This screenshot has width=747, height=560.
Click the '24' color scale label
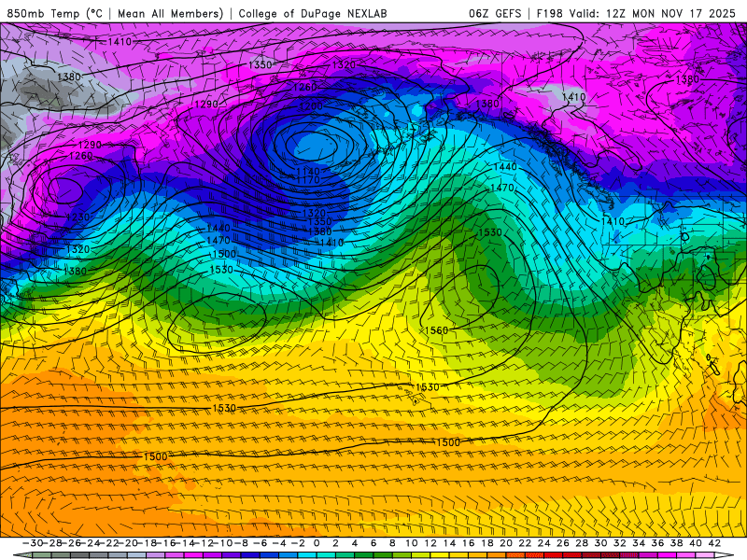click(x=544, y=543)
